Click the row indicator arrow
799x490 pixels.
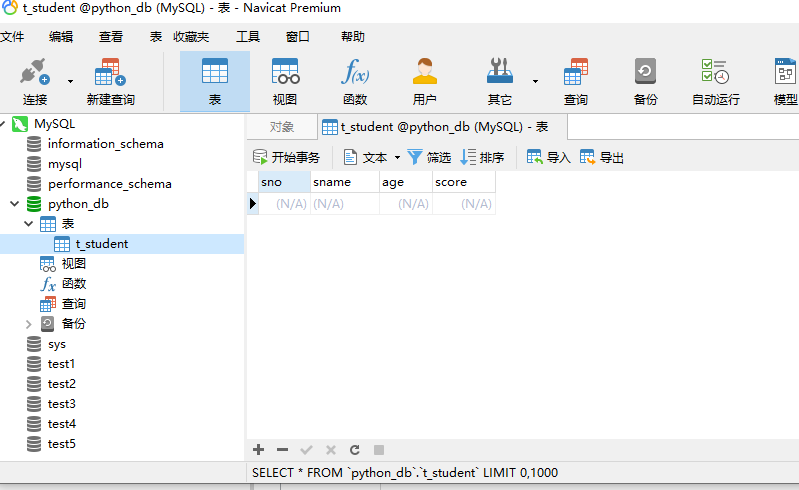(253, 204)
